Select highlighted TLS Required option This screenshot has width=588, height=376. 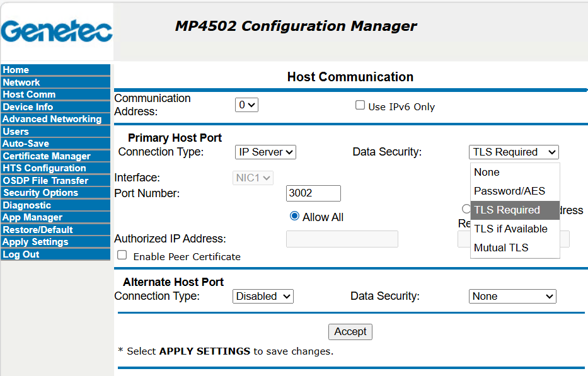(515, 210)
